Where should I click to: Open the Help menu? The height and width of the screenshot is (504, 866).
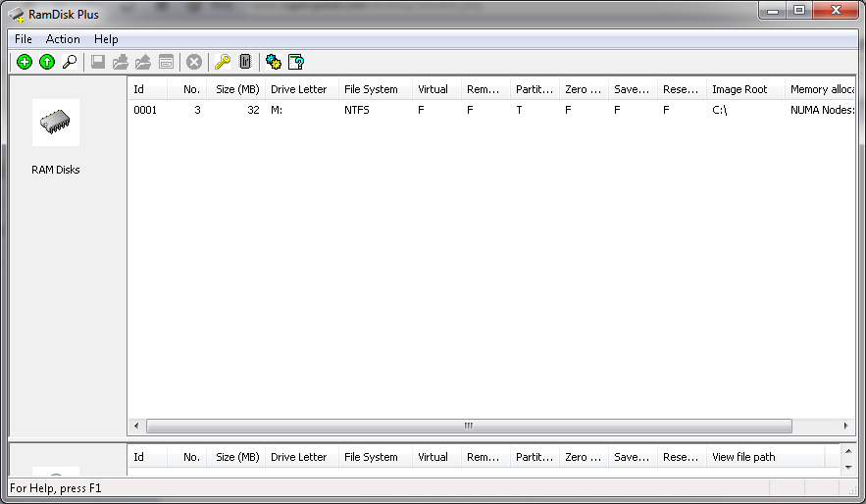click(106, 39)
